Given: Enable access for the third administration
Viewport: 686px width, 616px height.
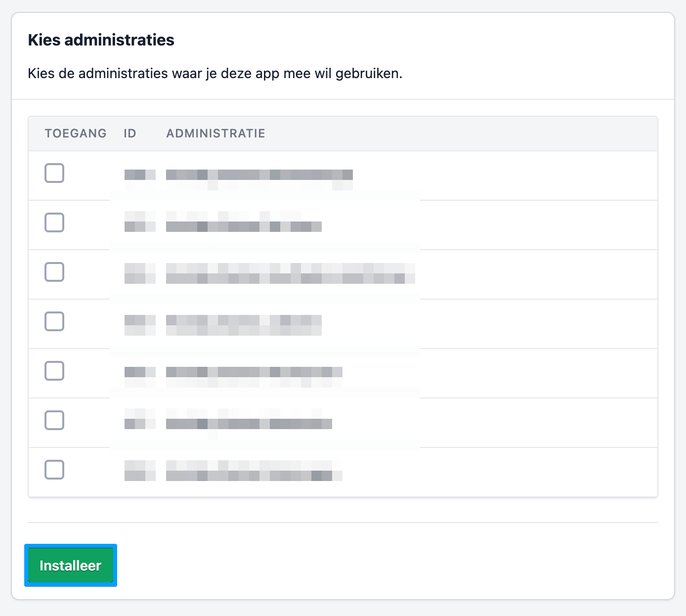Looking at the screenshot, I should (x=54, y=272).
